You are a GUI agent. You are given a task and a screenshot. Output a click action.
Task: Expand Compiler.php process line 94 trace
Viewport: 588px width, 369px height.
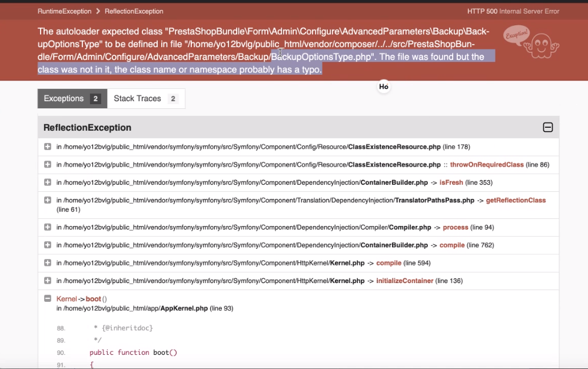[48, 227]
